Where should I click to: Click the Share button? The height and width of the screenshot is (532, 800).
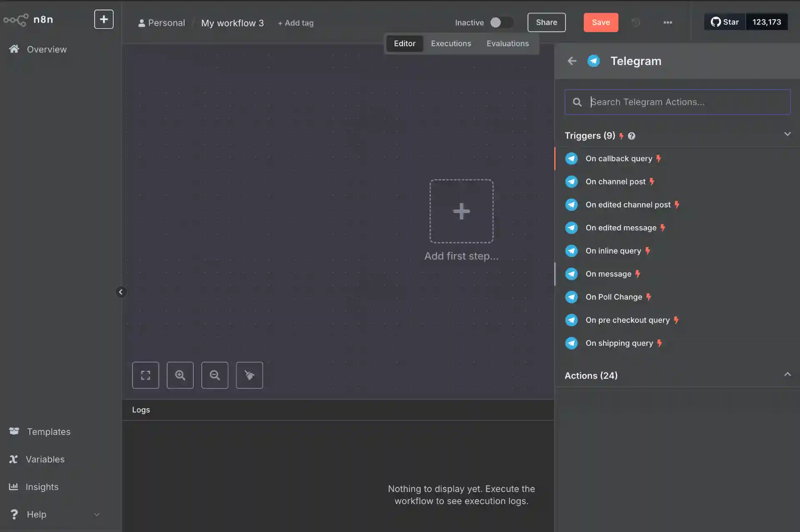[547, 22]
